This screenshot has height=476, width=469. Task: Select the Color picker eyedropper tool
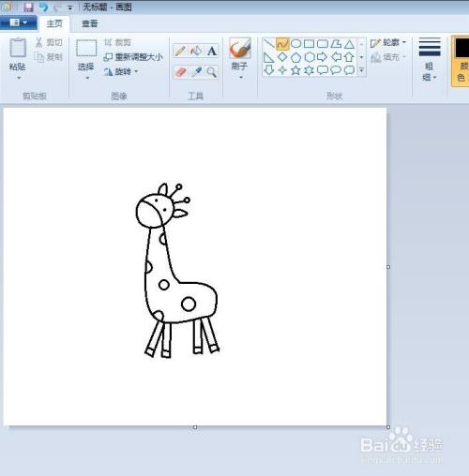tap(196, 72)
